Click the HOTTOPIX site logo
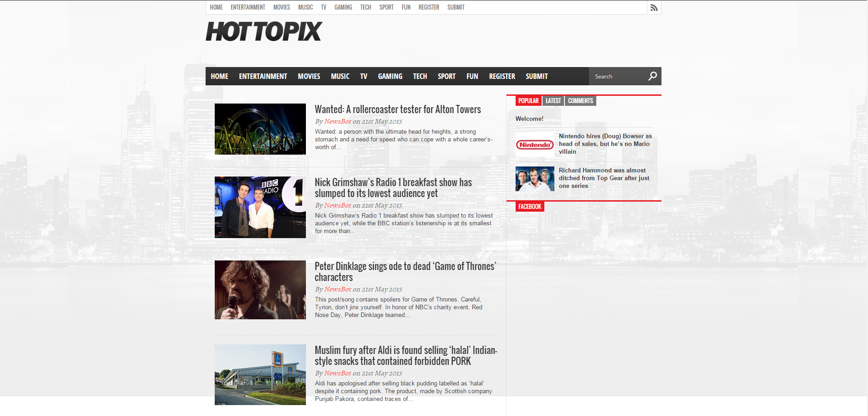 (264, 31)
